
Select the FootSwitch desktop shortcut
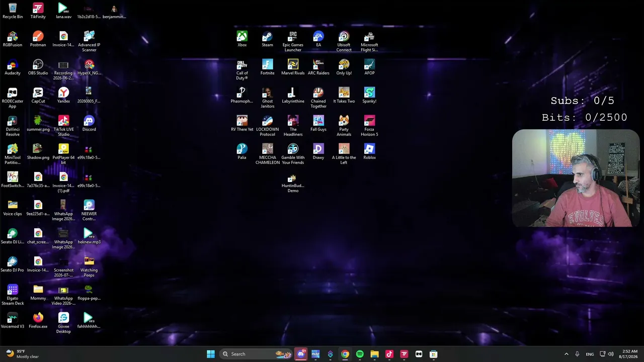[x=13, y=179]
